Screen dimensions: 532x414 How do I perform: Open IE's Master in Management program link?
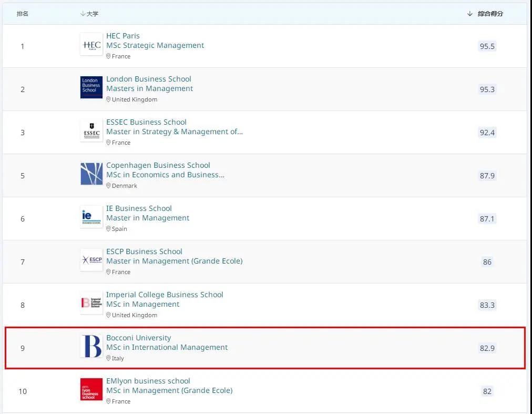[x=148, y=218]
